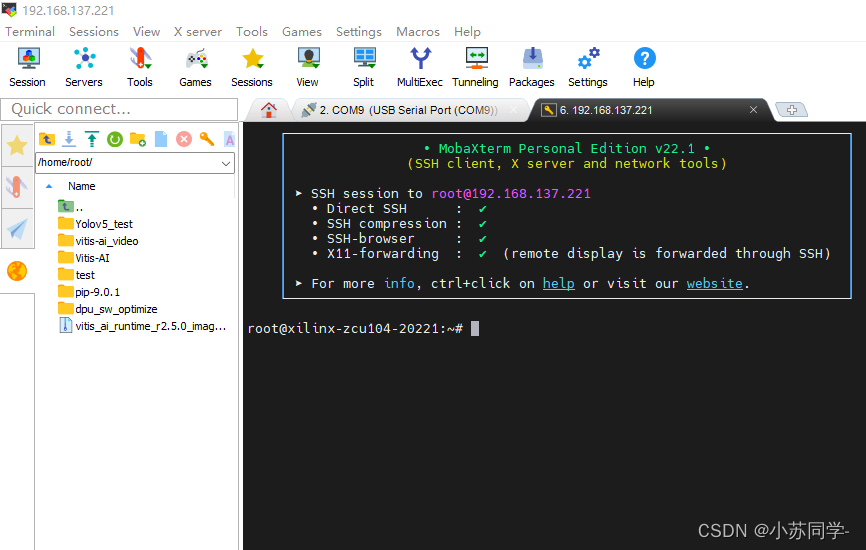Open the View menu in menu bar
The width and height of the screenshot is (866, 550).
tap(146, 31)
